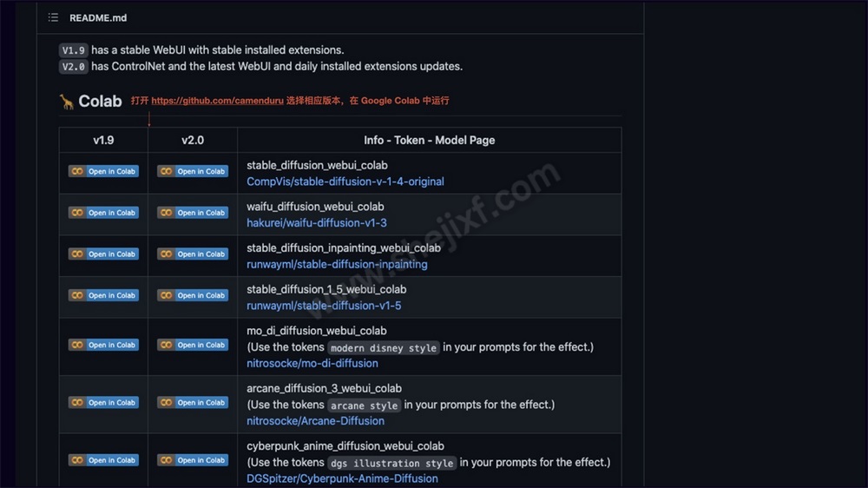This screenshot has height=488, width=868.
Task: Open v2.0 Colab badge for cyberpunk_anime_diffusion row
Action: coord(192,460)
